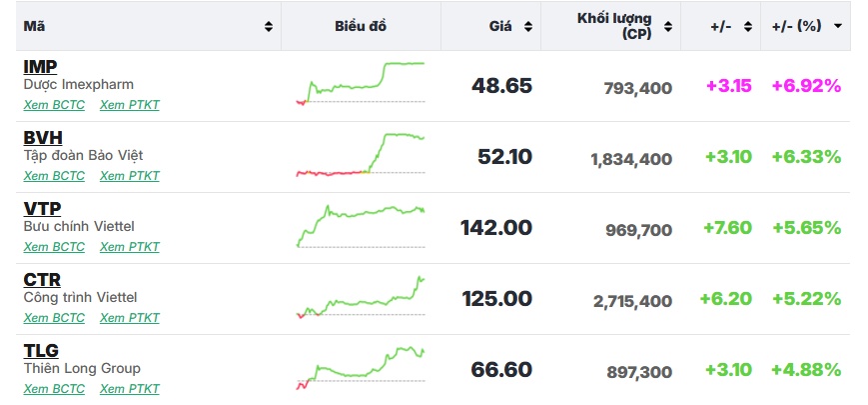Toggle +/- (%) descending sort arrow
The height and width of the screenshot is (405, 868).
838,26
